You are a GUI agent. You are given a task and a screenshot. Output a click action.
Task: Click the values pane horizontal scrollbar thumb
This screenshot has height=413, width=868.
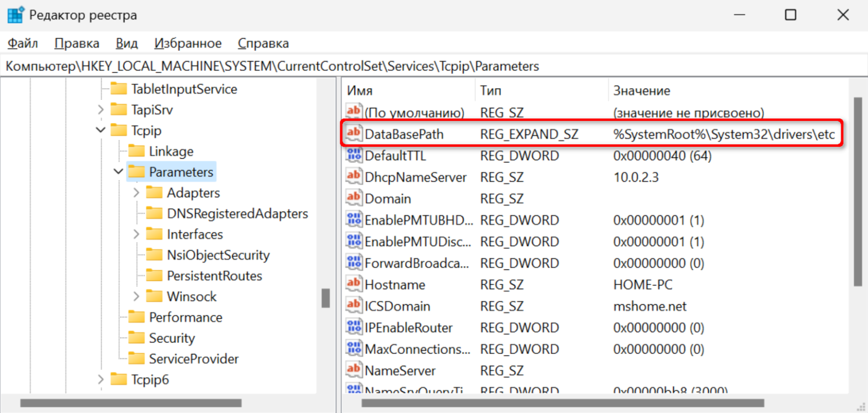click(563, 403)
